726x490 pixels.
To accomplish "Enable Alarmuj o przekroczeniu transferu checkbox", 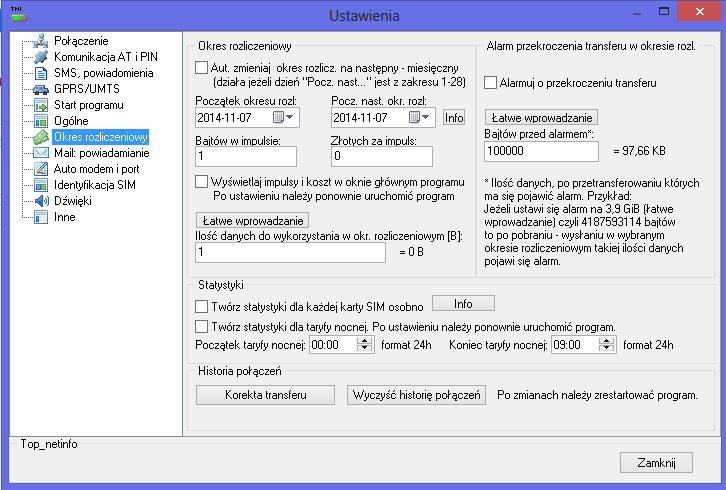I will click(490, 83).
